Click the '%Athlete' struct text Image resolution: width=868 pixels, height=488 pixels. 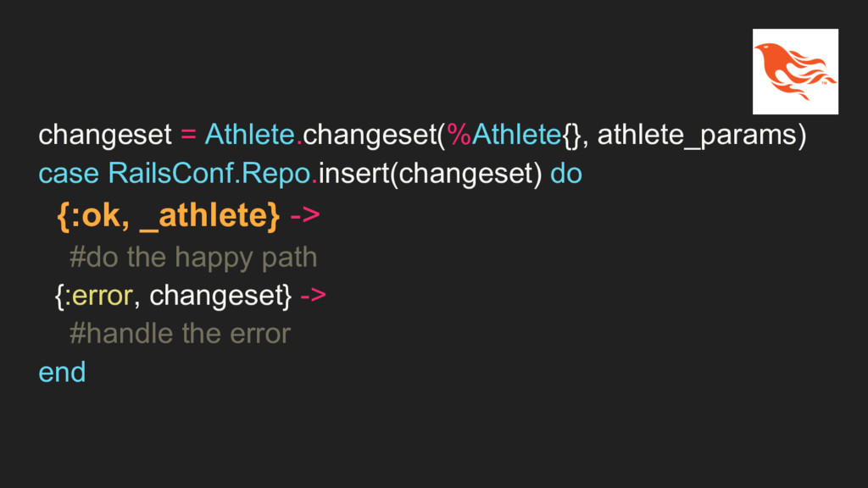(x=504, y=135)
